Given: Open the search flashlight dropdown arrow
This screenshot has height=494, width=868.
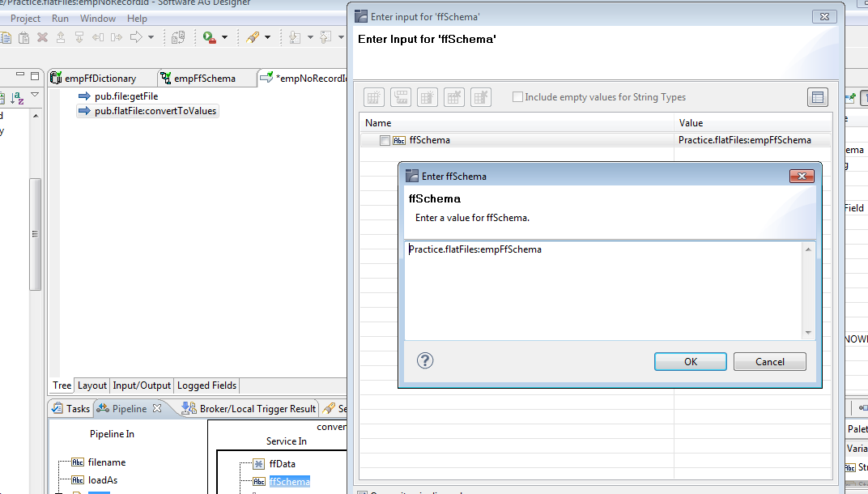Looking at the screenshot, I should [x=267, y=37].
